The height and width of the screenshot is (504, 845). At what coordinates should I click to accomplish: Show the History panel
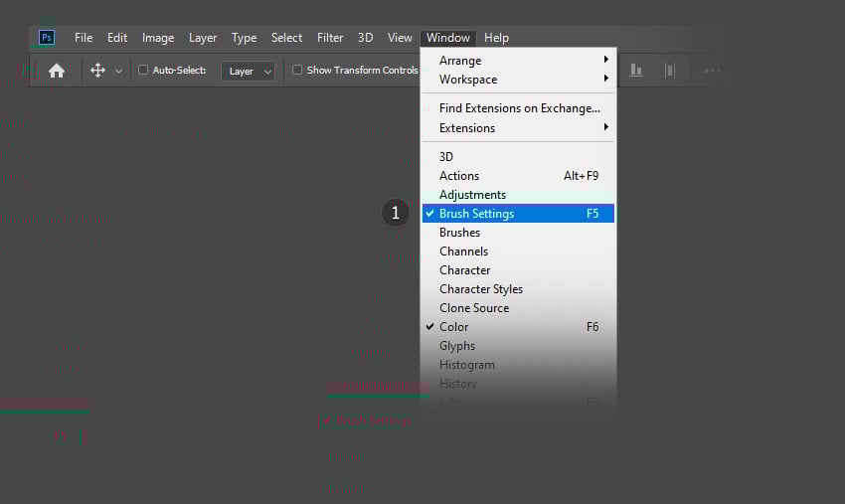pos(518,384)
